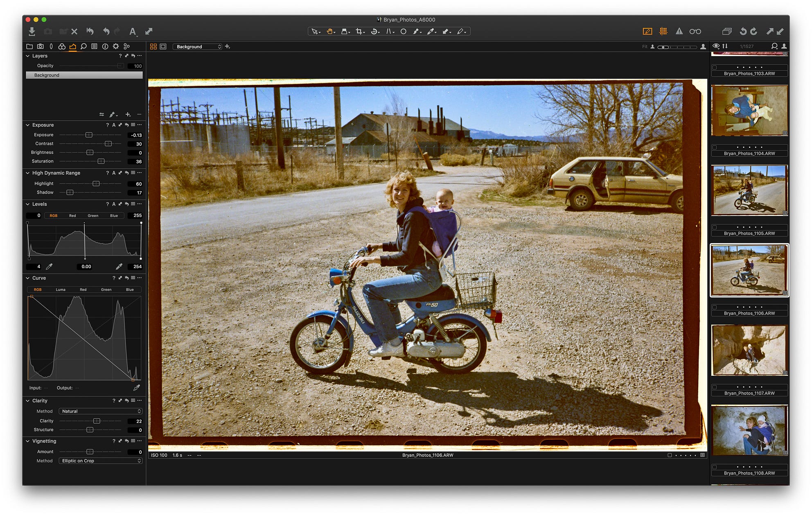Toggle checkbox above Bryan_Photos_1107.ARW
The image size is (812, 515).
coord(715,387)
